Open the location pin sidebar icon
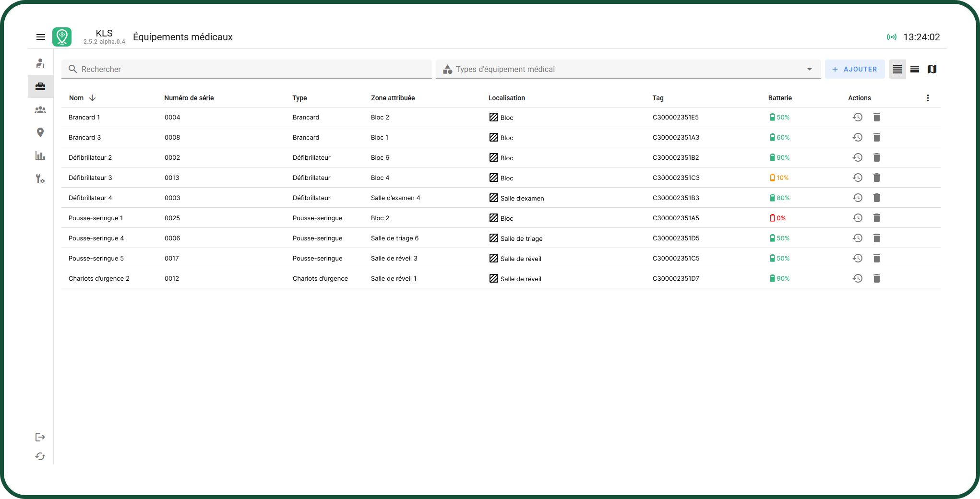This screenshot has width=980, height=499. pyautogui.click(x=40, y=132)
